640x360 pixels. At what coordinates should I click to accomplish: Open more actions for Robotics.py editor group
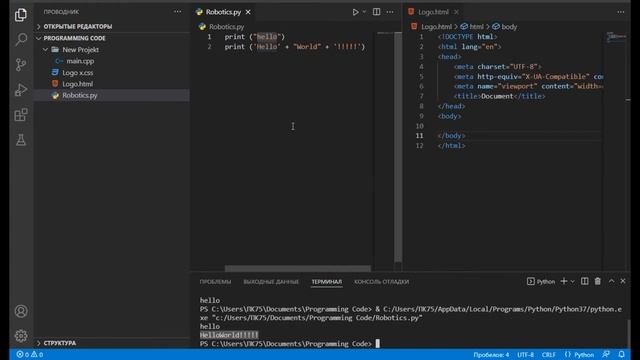click(x=390, y=12)
